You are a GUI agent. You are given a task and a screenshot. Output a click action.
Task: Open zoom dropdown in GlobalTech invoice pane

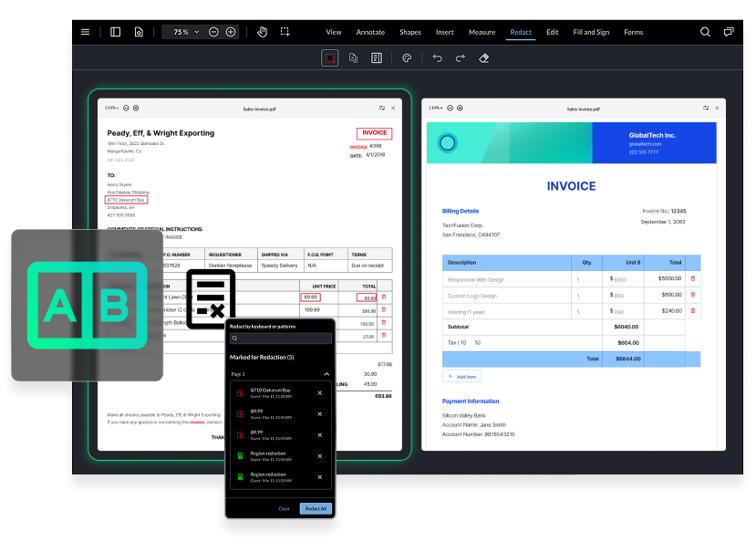436,108
